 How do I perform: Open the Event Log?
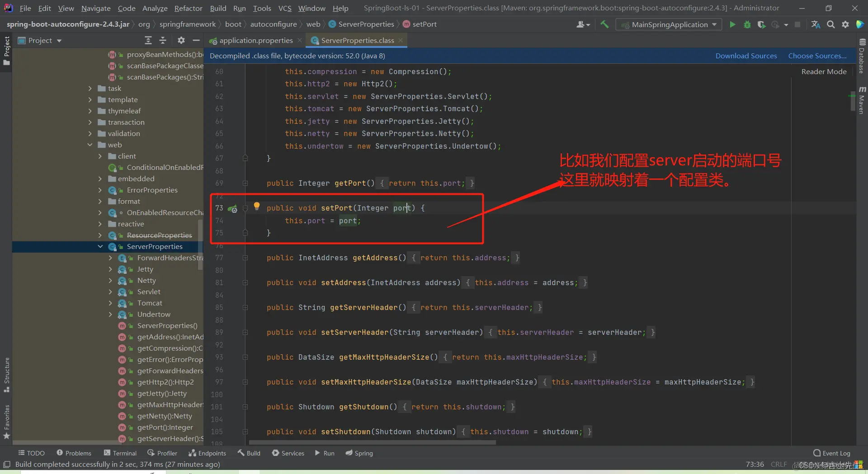(x=832, y=453)
